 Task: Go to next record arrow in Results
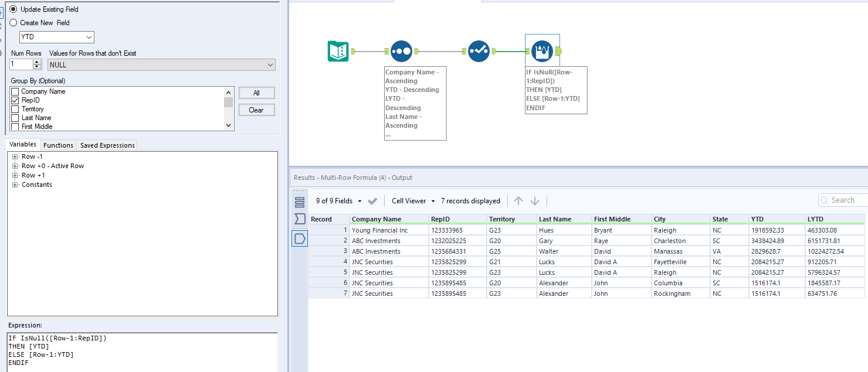coord(535,201)
